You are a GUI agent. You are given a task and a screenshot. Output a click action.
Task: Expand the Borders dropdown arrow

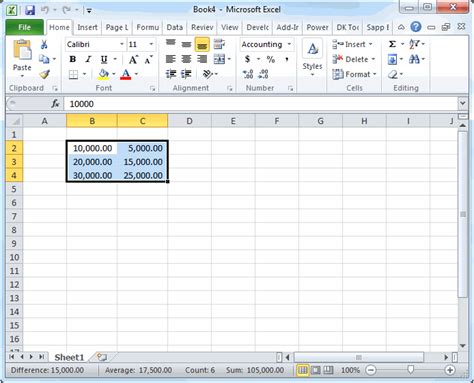(x=84, y=74)
